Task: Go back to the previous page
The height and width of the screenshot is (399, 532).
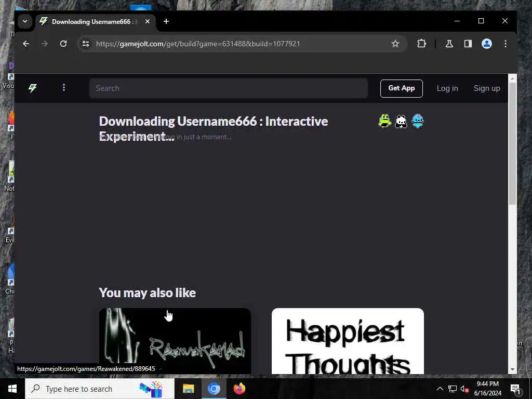Action: [x=26, y=44]
